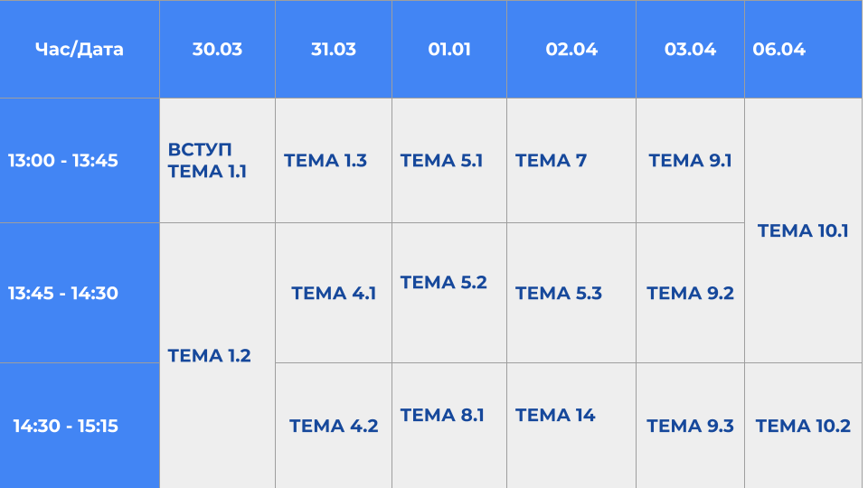Screen dimensions: 868x488
Task: Select the 01.01 date column header
Action: 449,50
